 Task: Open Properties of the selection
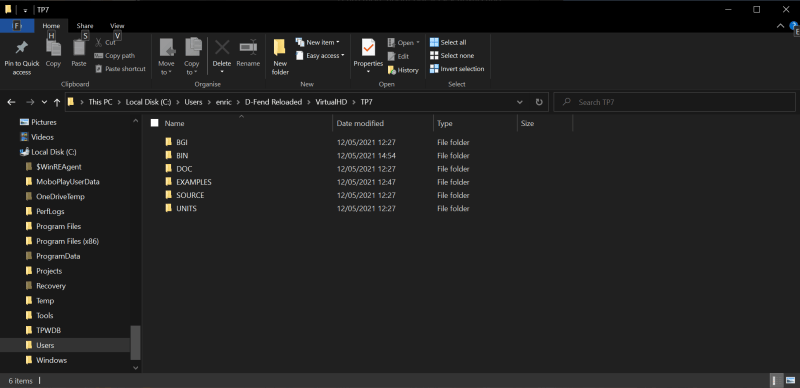368,53
